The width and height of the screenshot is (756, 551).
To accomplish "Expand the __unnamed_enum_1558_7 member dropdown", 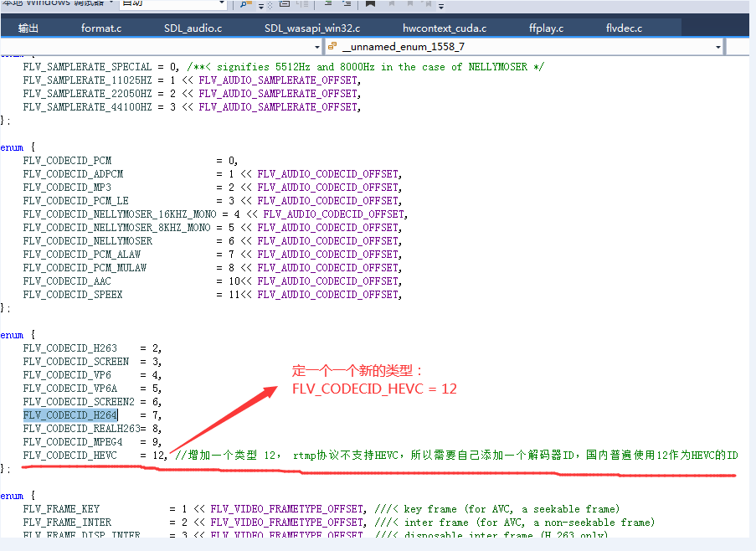I will [x=719, y=48].
